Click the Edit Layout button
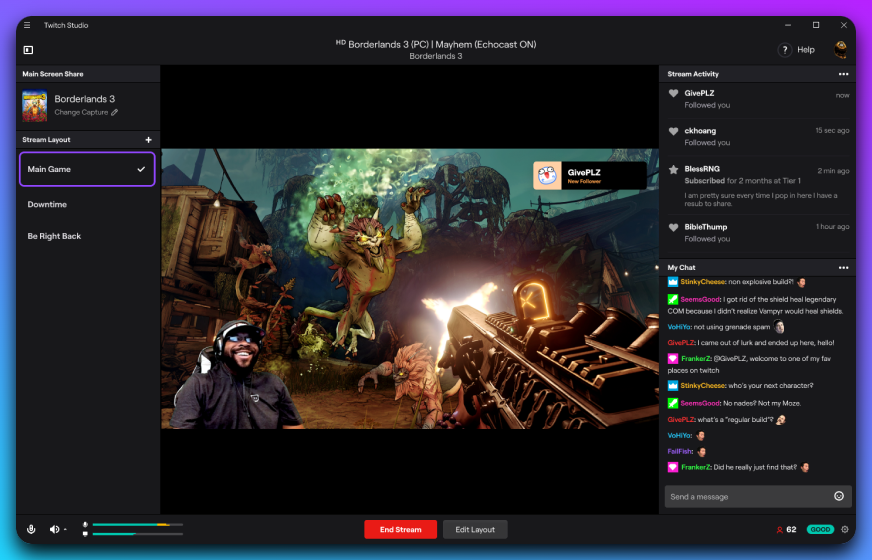Viewport: 872px width, 560px height. 475,529
